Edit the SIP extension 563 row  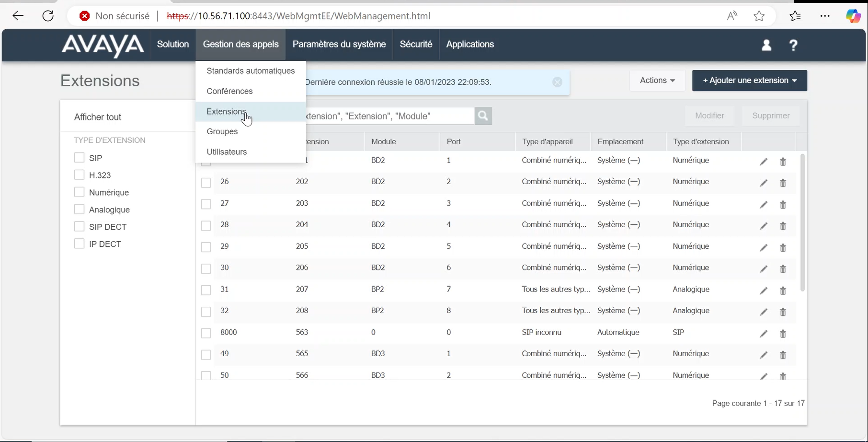tap(763, 334)
